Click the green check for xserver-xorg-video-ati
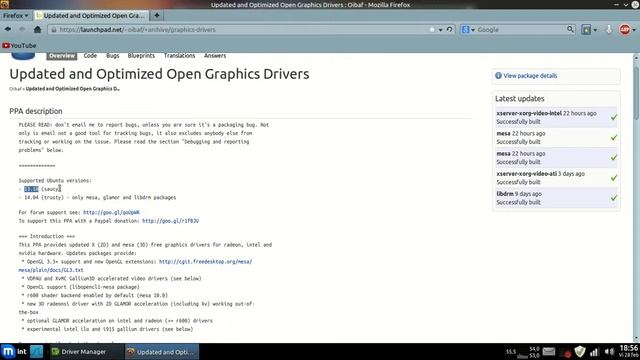 (x=613, y=178)
